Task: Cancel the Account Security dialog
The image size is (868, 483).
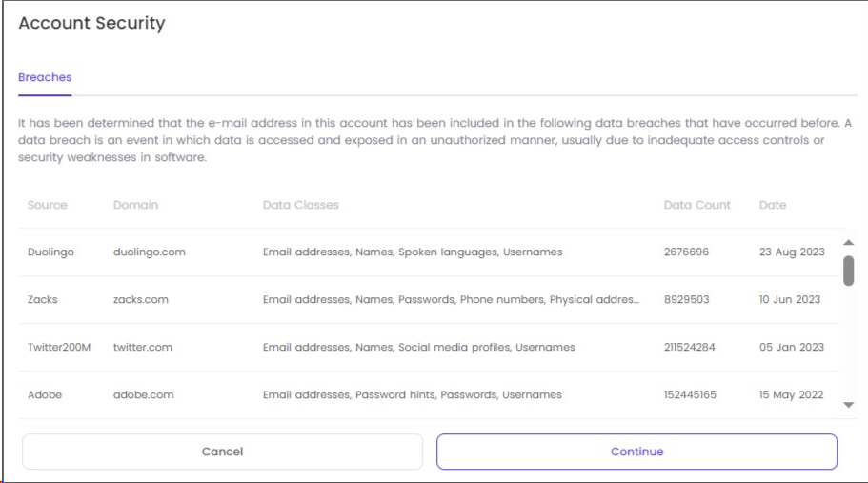Action: [x=223, y=452]
